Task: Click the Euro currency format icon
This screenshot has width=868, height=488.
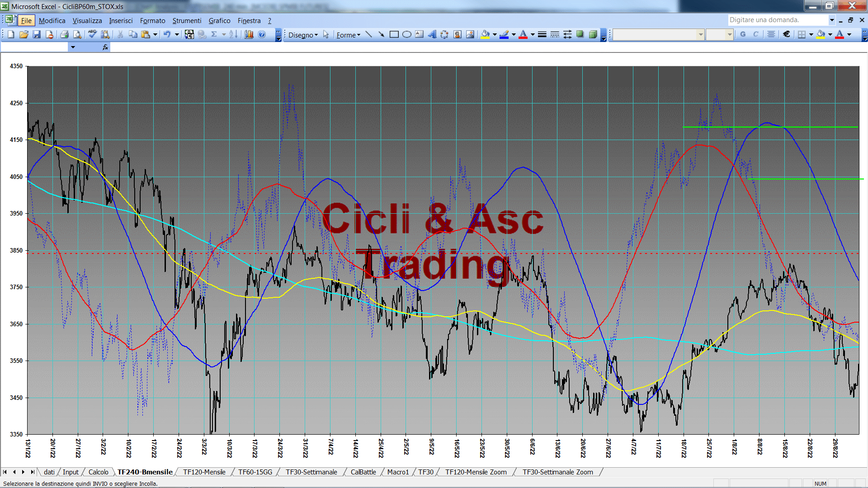Action: coord(787,34)
